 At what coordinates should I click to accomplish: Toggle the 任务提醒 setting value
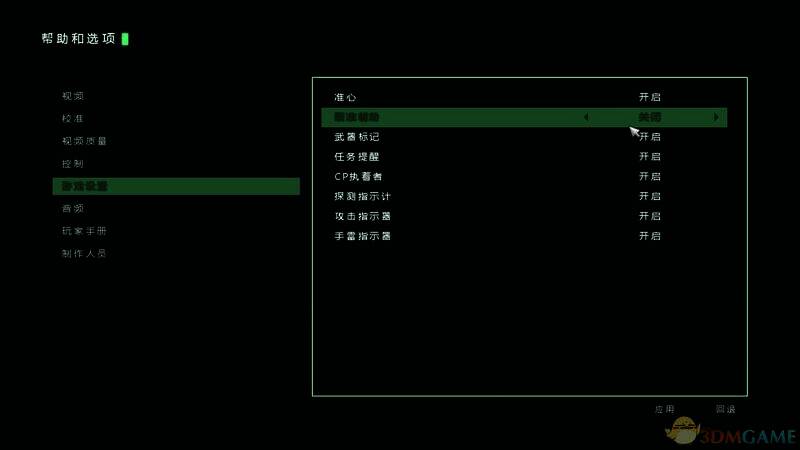pyautogui.click(x=650, y=157)
